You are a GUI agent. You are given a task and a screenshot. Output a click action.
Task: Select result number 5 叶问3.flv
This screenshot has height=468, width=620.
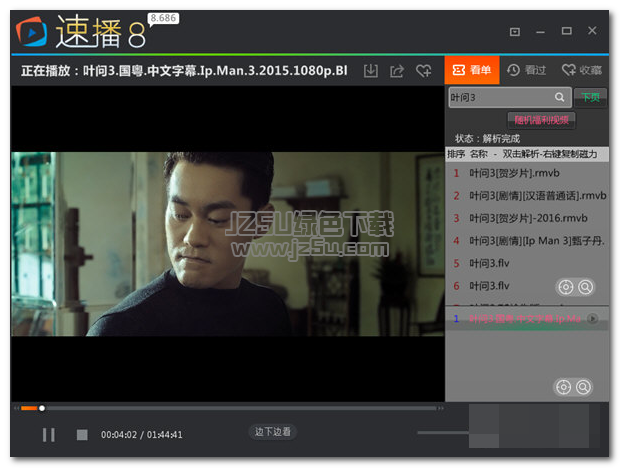527,263
